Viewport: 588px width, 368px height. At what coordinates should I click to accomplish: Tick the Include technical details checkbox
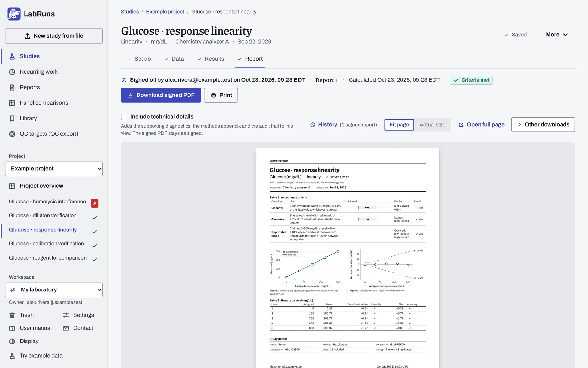tap(124, 117)
